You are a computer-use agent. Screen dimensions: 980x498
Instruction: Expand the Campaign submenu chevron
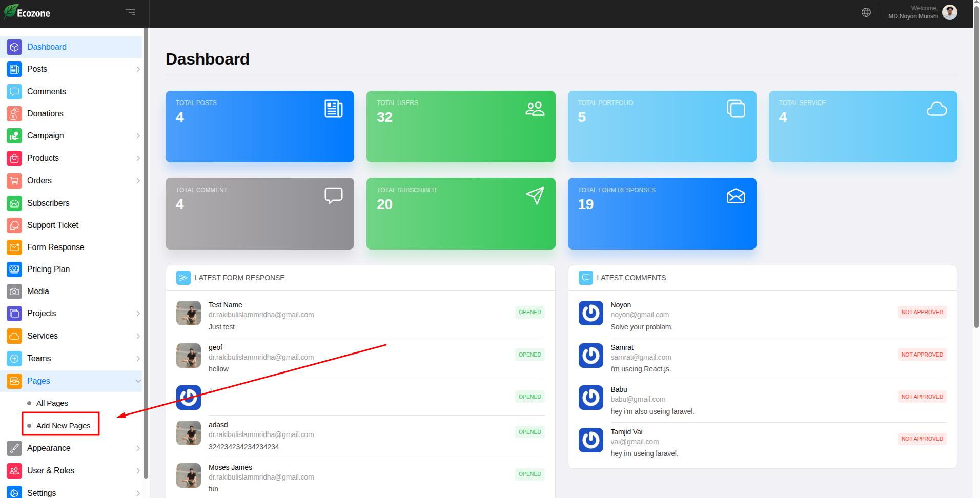pyautogui.click(x=138, y=136)
